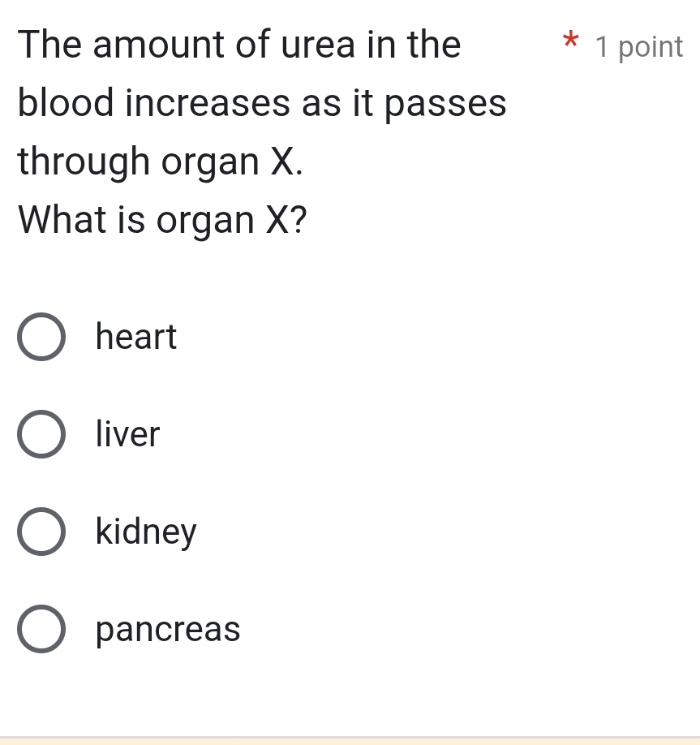Click the "1 point" score label
The image size is (700, 745).
(638, 47)
